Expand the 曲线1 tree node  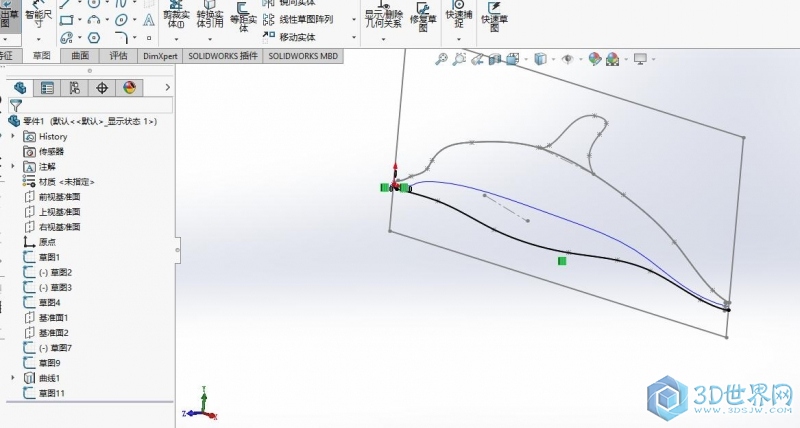coord(13,378)
